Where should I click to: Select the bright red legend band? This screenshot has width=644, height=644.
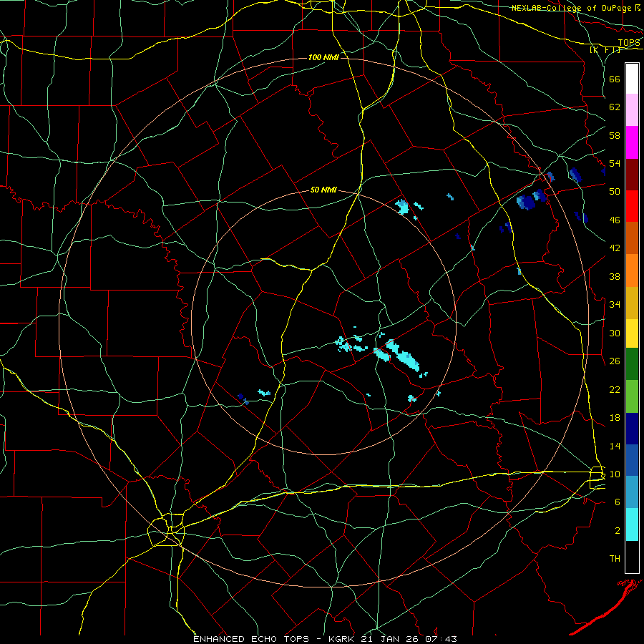632,206
